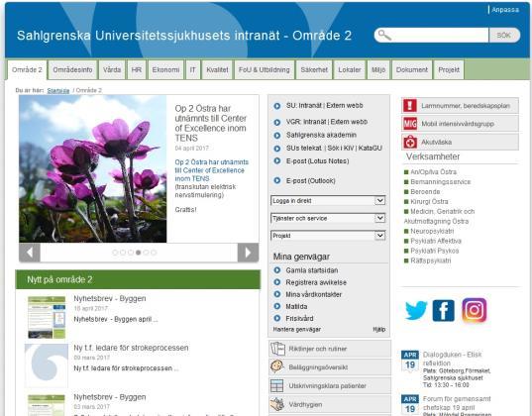Click the Beläggningsöversikt face icon
The width and height of the screenshot is (532, 416).
(276, 366)
